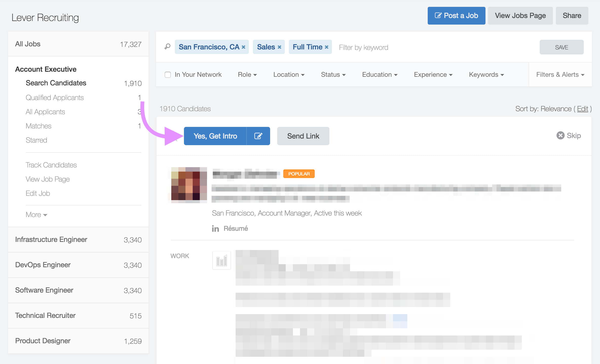This screenshot has height=364, width=600.
Task: Click the Post a Job button
Action: (456, 16)
